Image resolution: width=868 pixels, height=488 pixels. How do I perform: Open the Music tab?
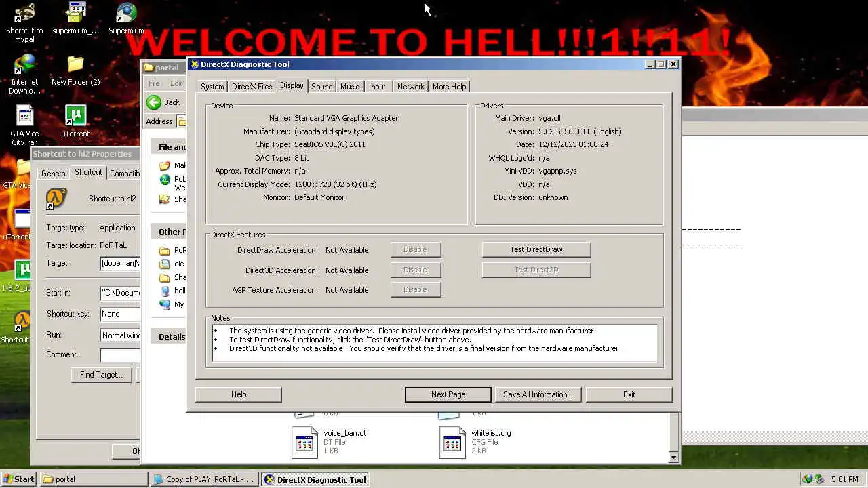point(350,87)
